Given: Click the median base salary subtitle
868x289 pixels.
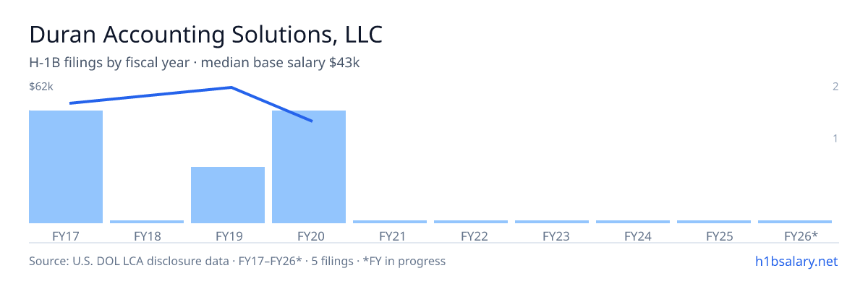Looking at the screenshot, I should tap(281, 63).
